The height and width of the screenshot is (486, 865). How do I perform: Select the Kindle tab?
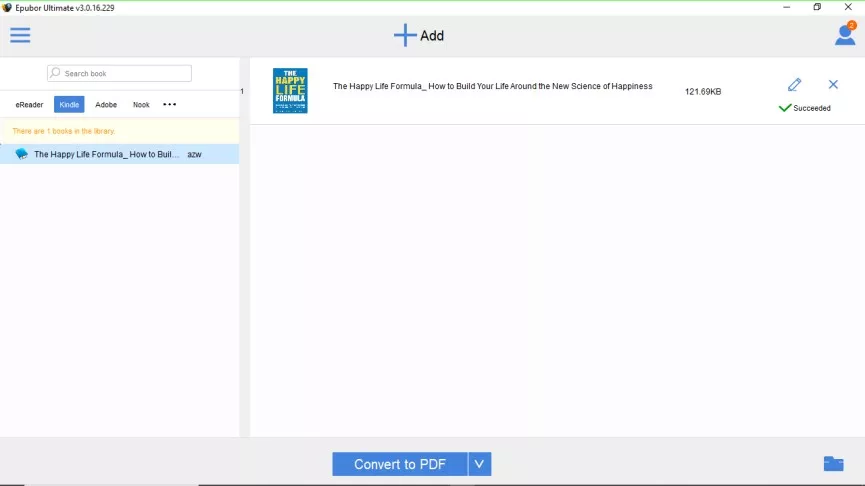click(x=69, y=104)
